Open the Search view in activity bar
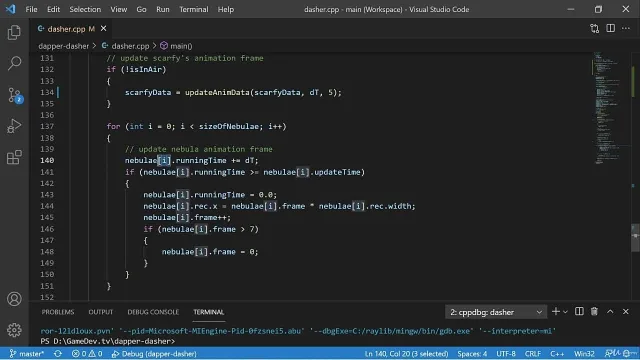 click(x=14, y=63)
